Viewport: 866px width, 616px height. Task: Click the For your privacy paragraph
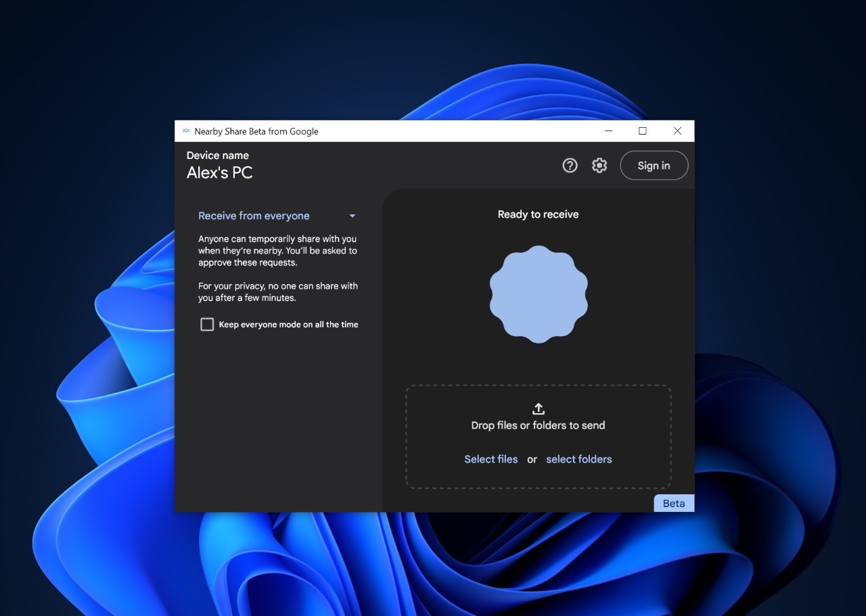click(278, 292)
